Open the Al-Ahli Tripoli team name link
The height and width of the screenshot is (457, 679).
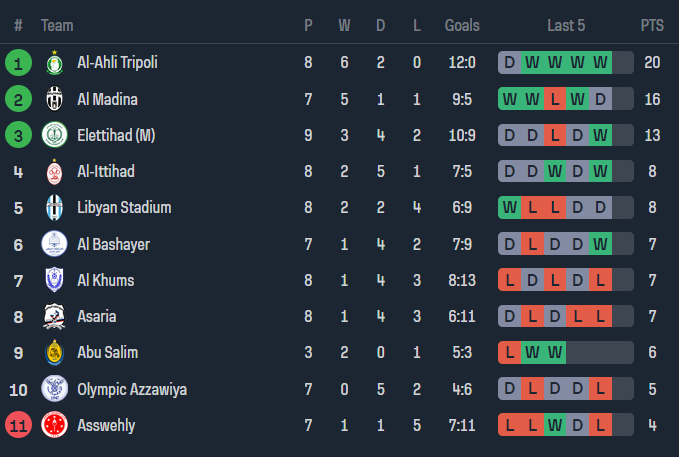117,63
